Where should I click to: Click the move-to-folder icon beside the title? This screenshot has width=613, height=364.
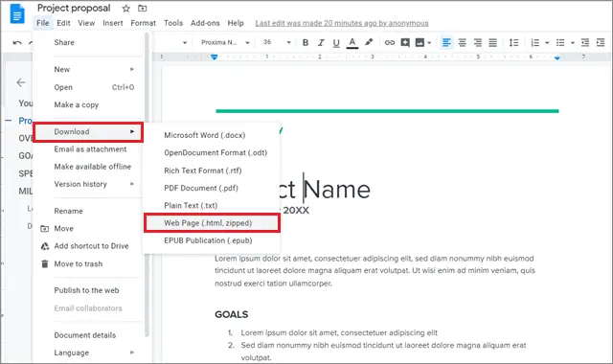(143, 9)
